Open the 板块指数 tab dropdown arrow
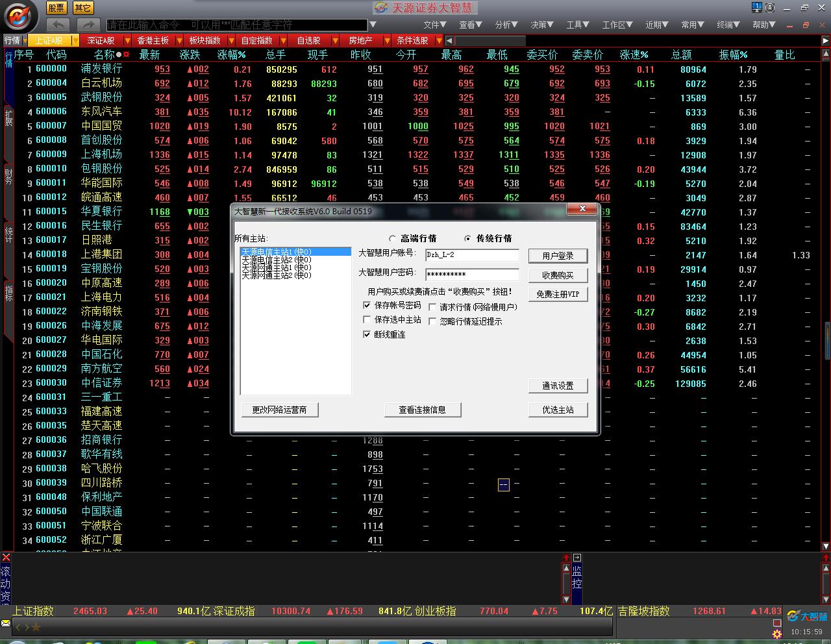The height and width of the screenshot is (644, 831). pos(232,40)
